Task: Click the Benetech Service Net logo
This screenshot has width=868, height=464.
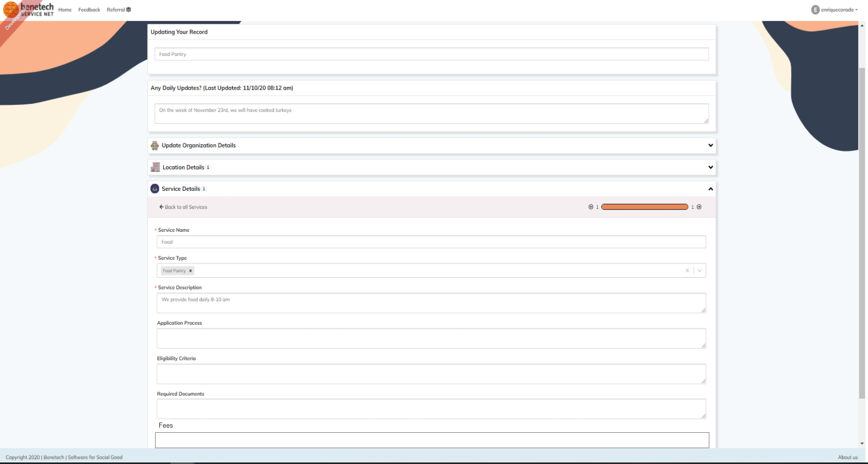Action: click(29, 10)
